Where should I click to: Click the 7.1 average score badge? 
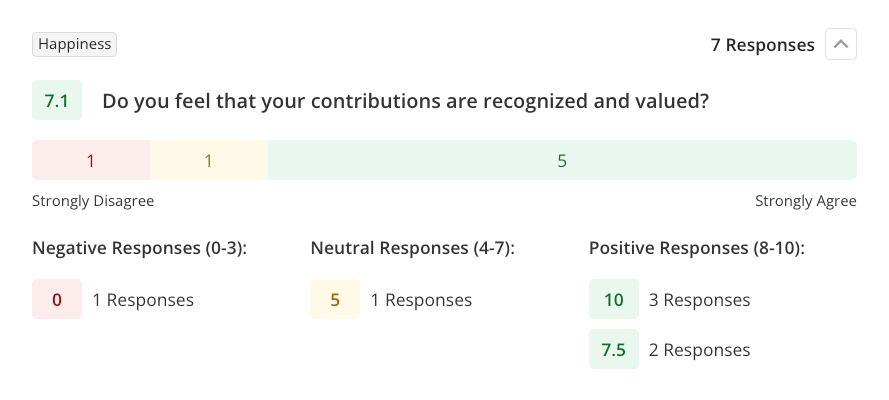click(x=57, y=101)
